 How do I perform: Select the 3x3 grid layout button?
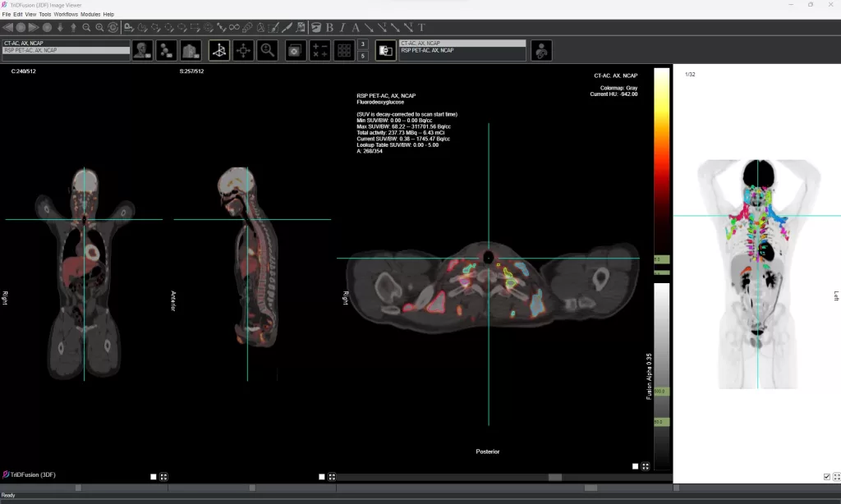click(x=344, y=50)
